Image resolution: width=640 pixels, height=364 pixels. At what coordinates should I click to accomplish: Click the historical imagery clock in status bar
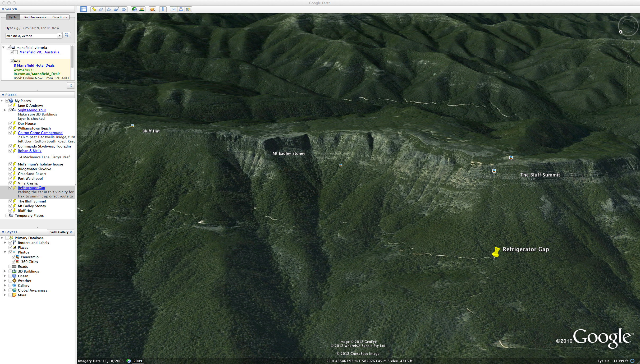point(129,361)
